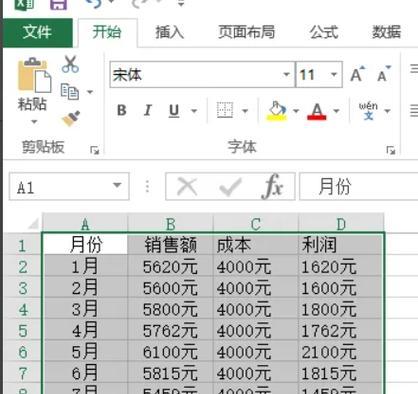Open the underline style dropdown arrow
Viewport: 418px width, 394px height.
click(194, 111)
